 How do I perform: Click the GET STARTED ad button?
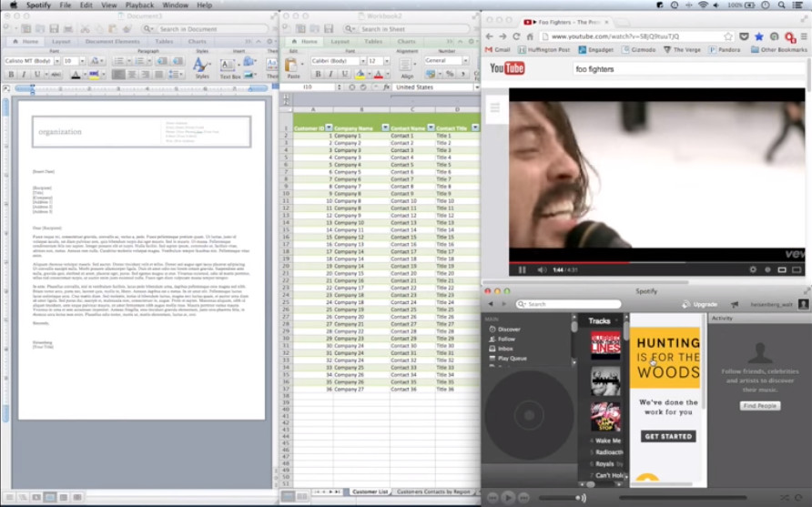[668, 437]
